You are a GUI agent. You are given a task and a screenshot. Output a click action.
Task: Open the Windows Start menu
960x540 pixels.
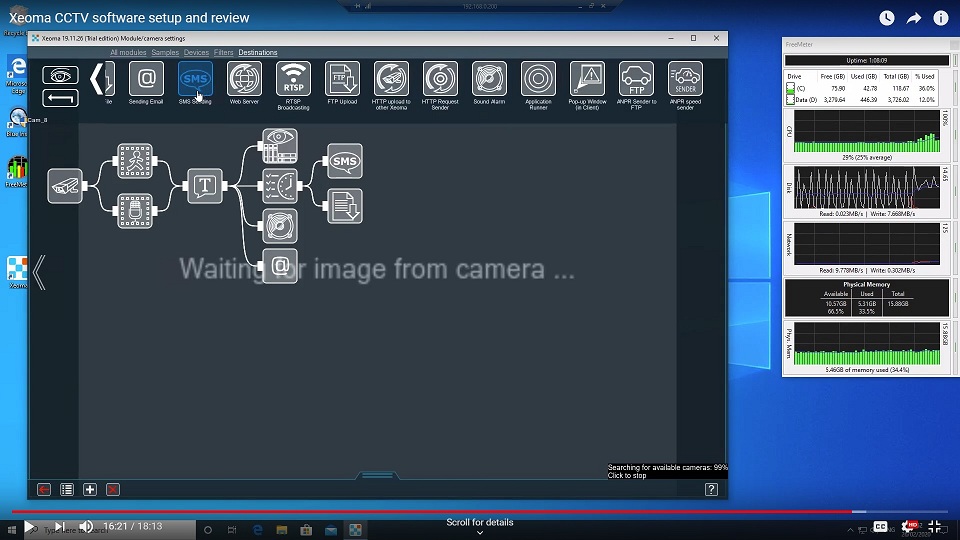click(11, 530)
